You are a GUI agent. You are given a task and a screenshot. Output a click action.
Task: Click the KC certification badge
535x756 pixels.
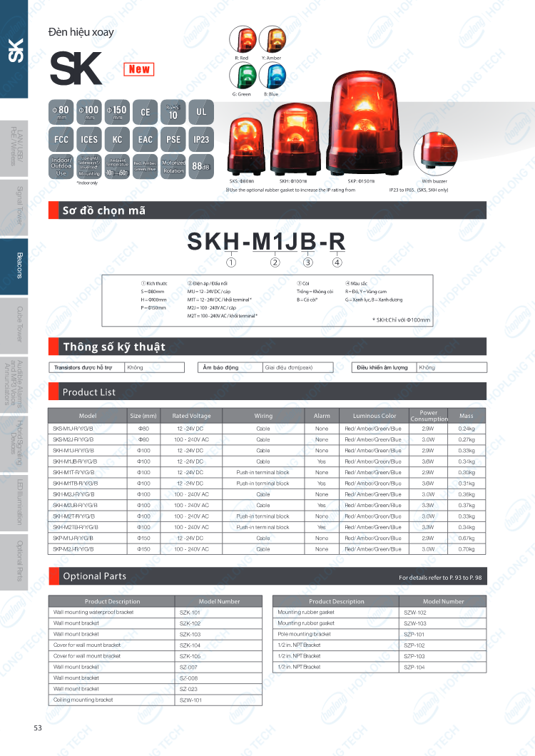[117, 139]
